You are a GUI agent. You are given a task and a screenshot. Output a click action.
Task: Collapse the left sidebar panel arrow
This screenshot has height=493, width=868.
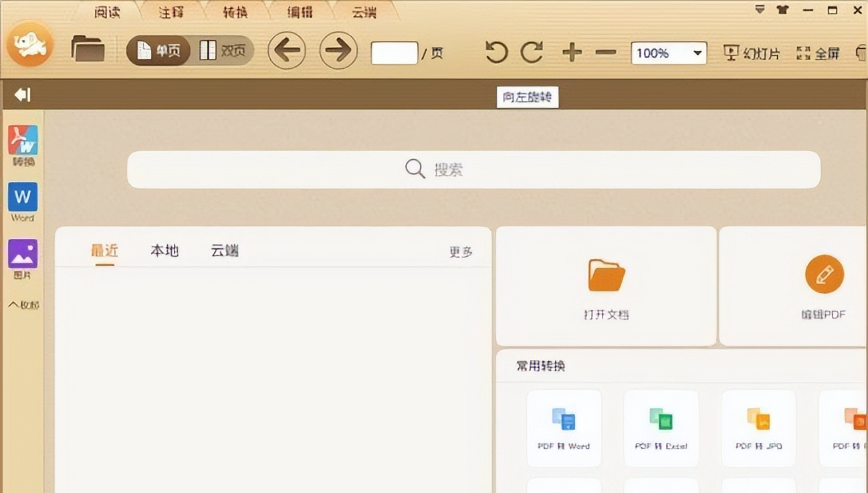pyautogui.click(x=23, y=95)
